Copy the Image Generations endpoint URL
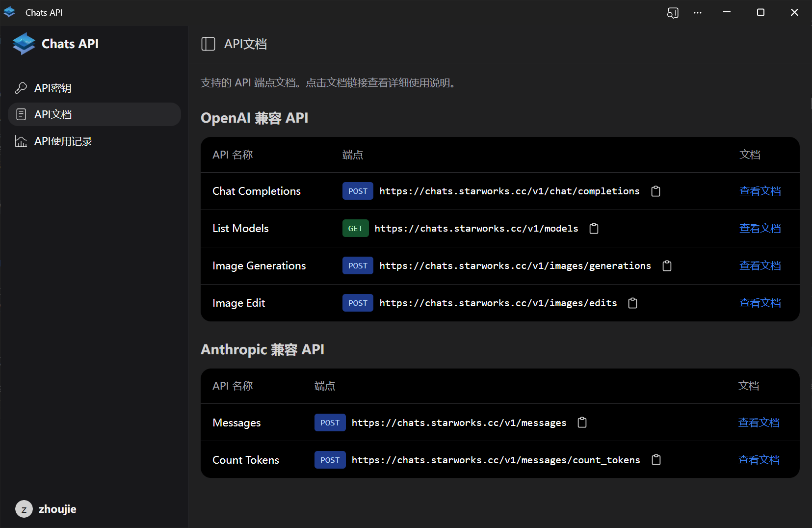This screenshot has height=528, width=812. coord(667,266)
